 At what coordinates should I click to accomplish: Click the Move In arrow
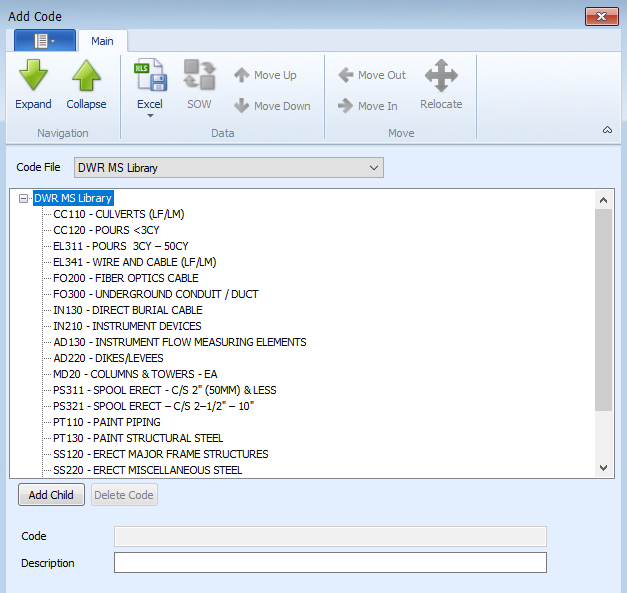click(346, 106)
